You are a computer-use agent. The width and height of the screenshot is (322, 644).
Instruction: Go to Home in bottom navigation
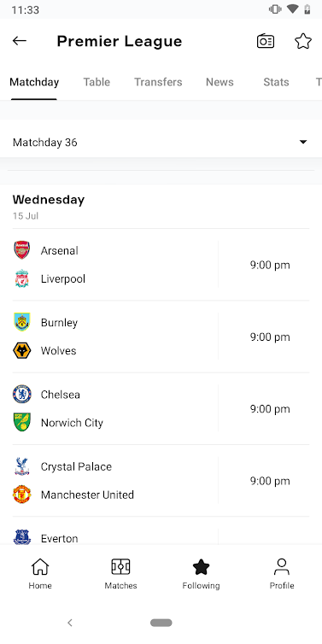tap(40, 574)
